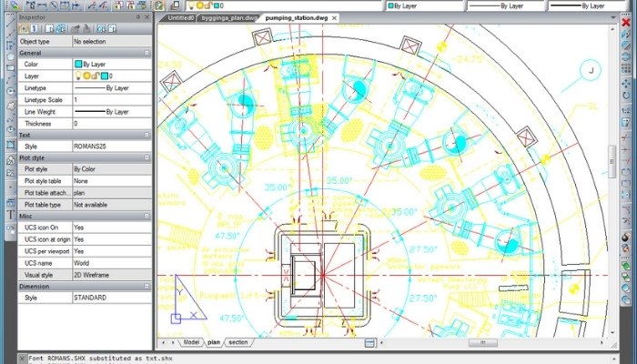Close the Inspector panel
The height and width of the screenshot is (364, 637).
[x=147, y=17]
